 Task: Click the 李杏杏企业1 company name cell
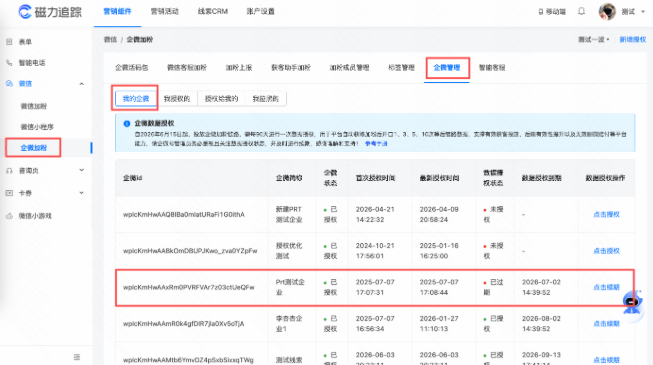click(289, 323)
